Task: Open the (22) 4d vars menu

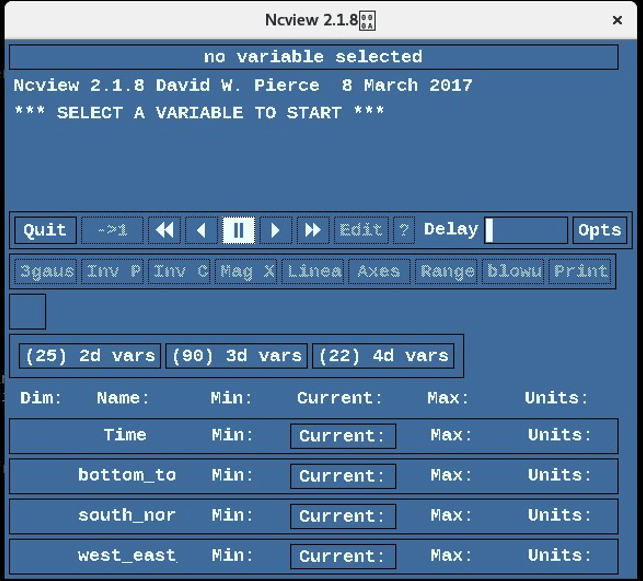Action: tap(383, 355)
